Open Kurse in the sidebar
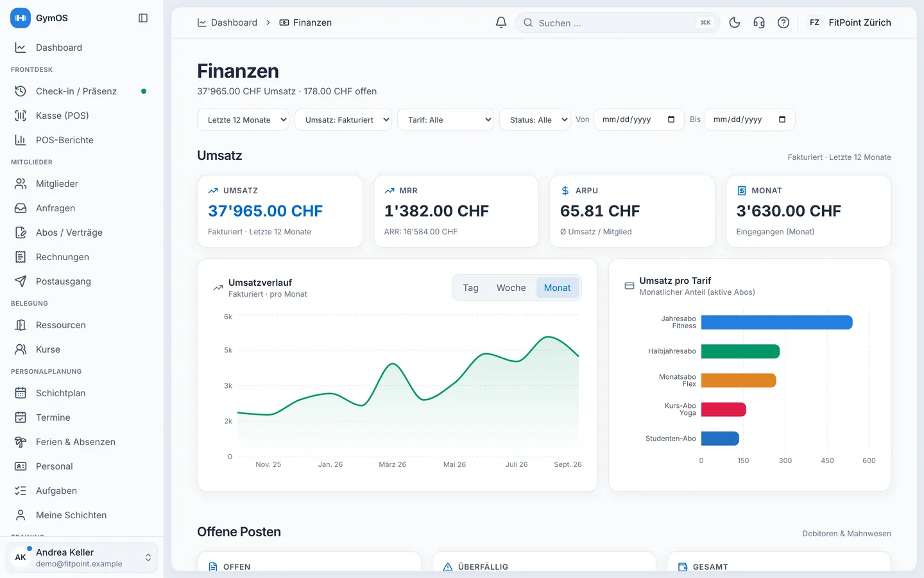Viewport: 924px width, 578px height. click(x=82, y=349)
